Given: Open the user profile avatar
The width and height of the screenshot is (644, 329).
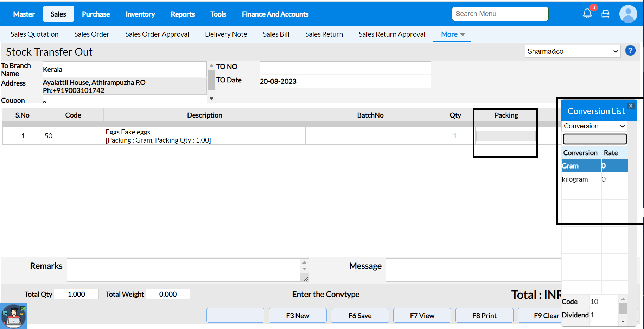Looking at the screenshot, I should [628, 14].
